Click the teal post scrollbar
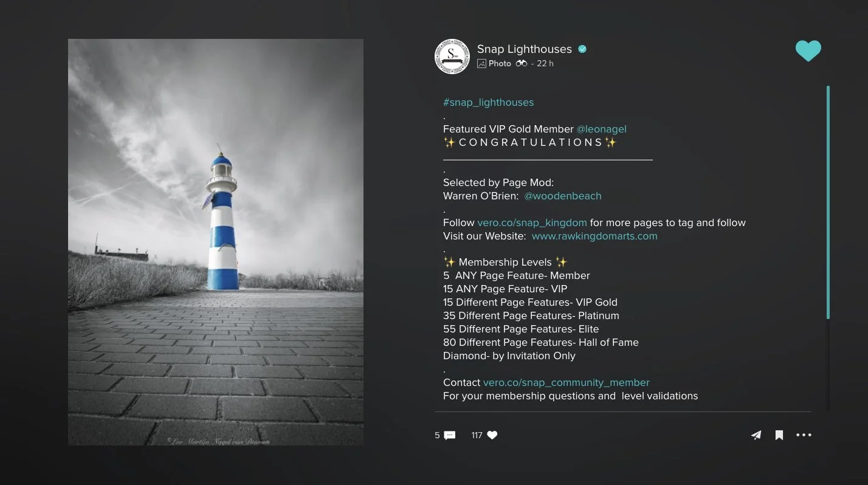 pyautogui.click(x=828, y=202)
